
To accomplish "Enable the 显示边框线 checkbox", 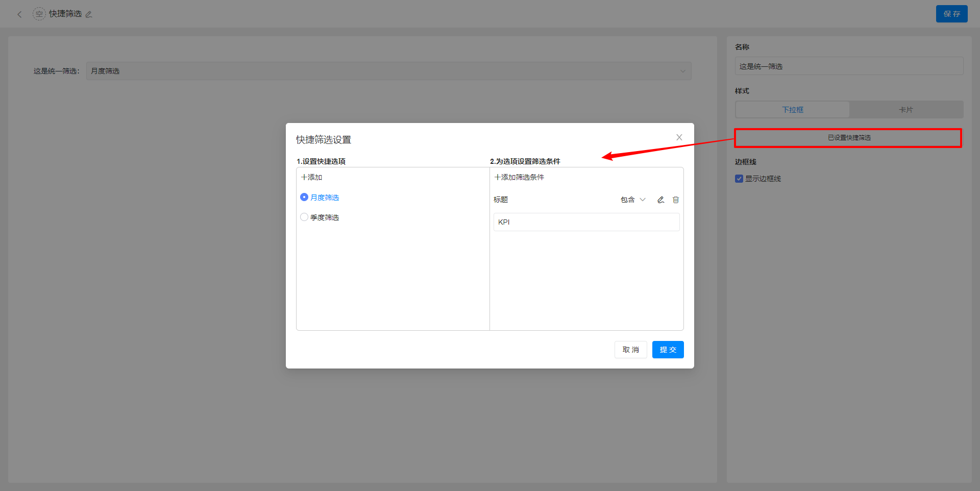I will [739, 179].
